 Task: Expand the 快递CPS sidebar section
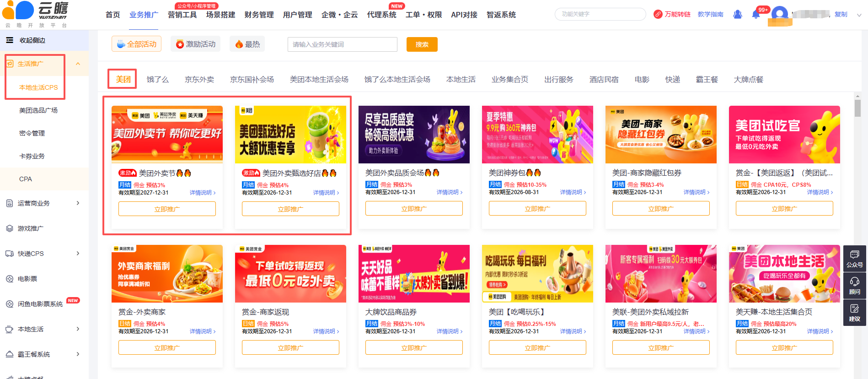coord(78,254)
